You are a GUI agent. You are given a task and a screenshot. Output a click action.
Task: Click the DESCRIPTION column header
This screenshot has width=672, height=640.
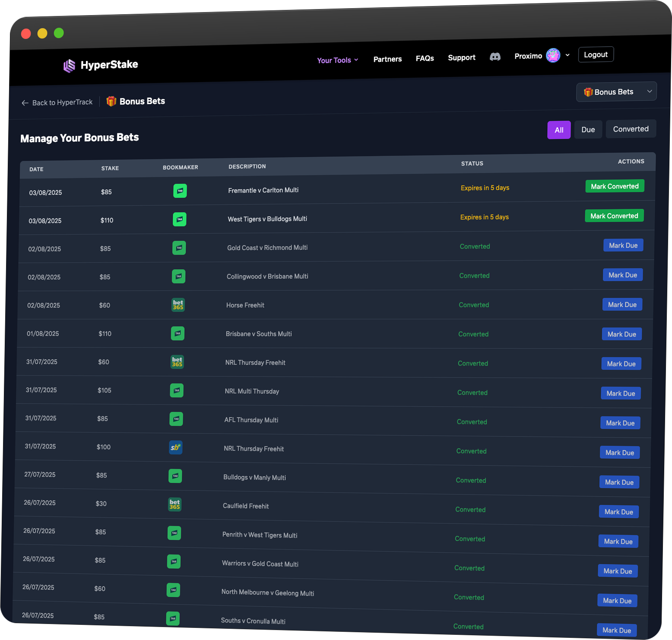click(x=247, y=166)
